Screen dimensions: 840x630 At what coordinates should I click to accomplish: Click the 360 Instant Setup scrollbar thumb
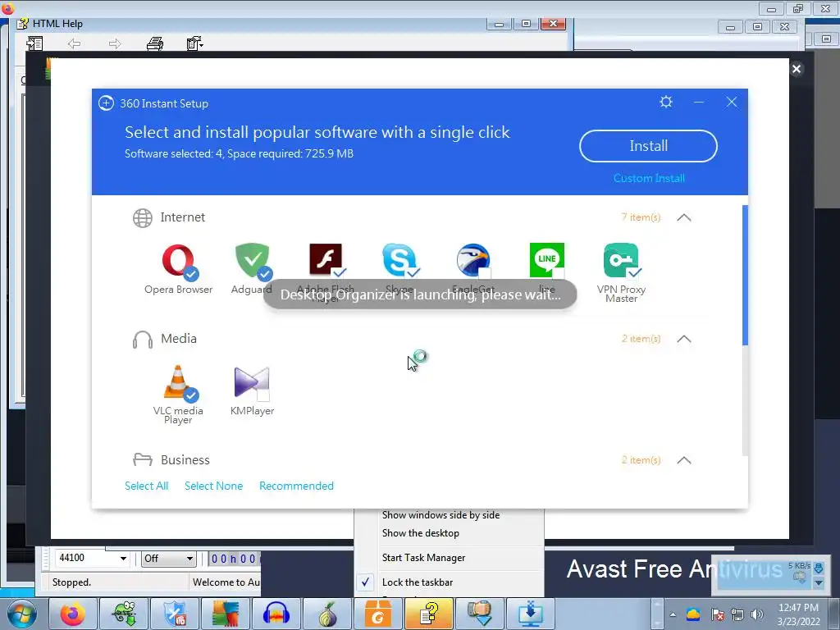(x=745, y=275)
